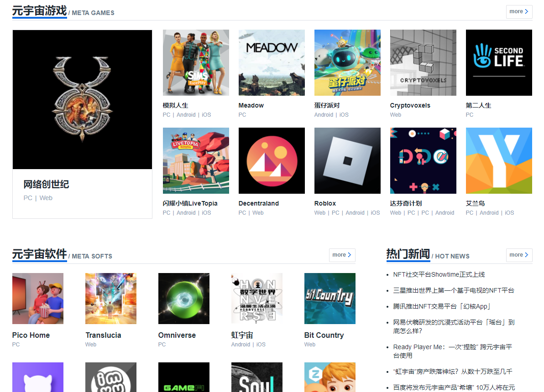
Task: Open the Meadow game cover image
Action: (x=272, y=63)
